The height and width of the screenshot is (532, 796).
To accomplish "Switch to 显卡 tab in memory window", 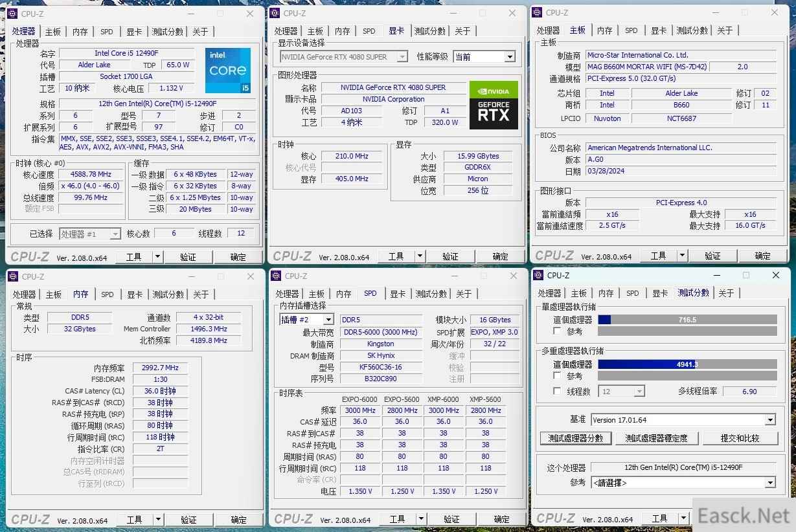I will click(x=135, y=294).
